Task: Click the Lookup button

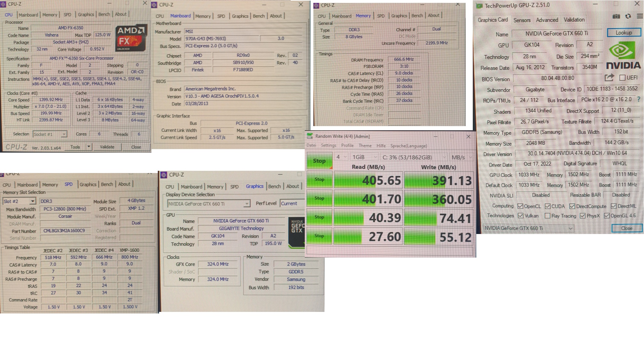Action: [x=624, y=33]
